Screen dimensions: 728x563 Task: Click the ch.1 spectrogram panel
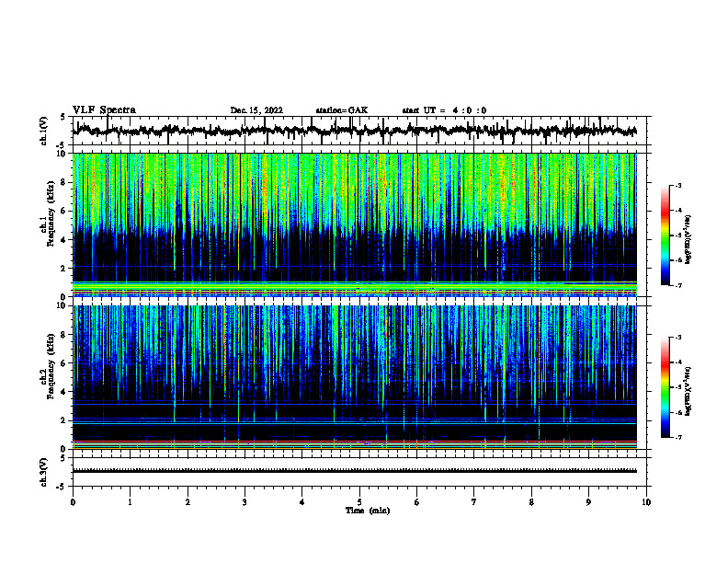(354, 224)
